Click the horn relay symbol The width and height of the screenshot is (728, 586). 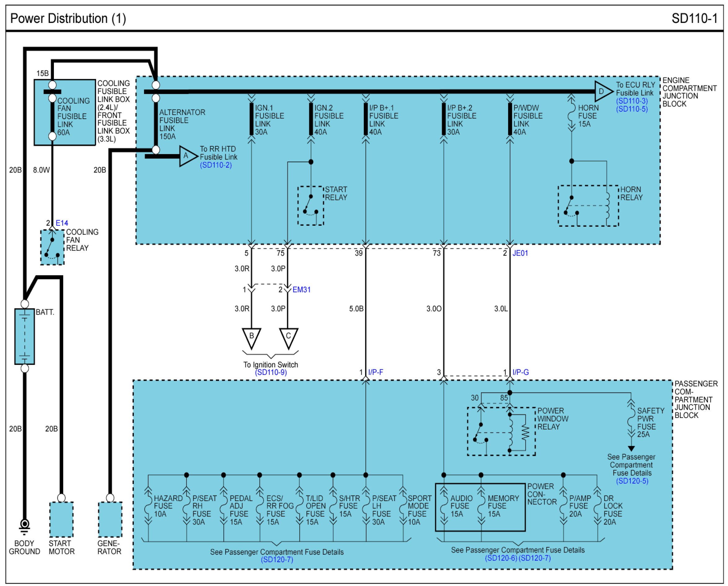point(588,206)
